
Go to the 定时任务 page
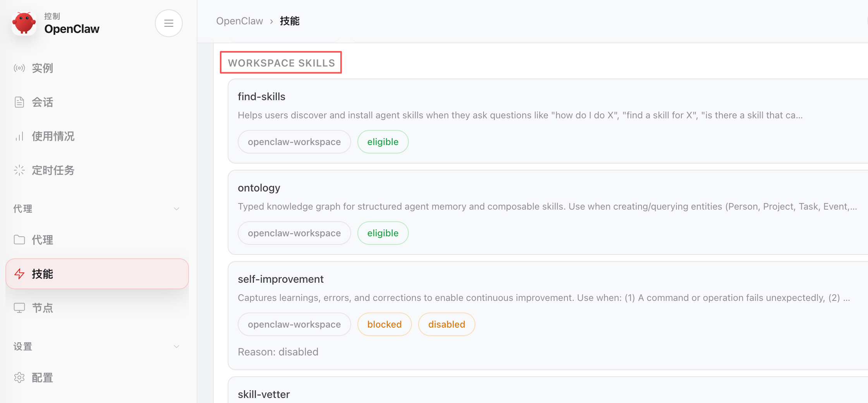(x=53, y=171)
